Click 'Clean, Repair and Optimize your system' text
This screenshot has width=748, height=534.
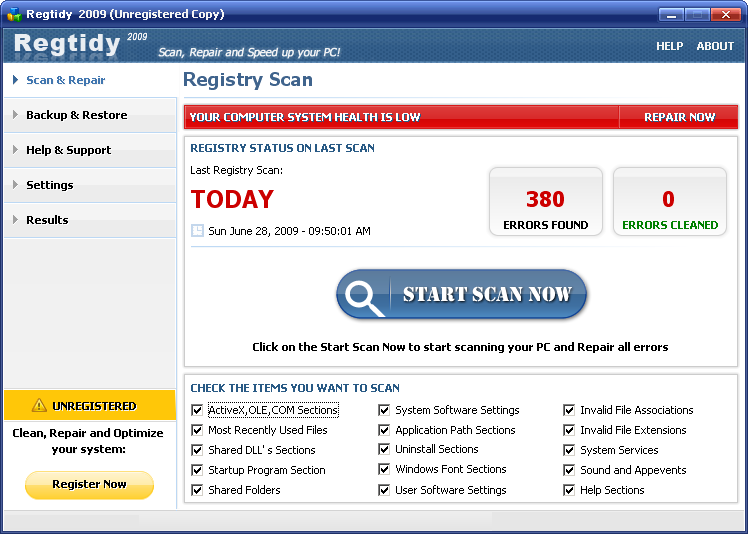click(88, 441)
